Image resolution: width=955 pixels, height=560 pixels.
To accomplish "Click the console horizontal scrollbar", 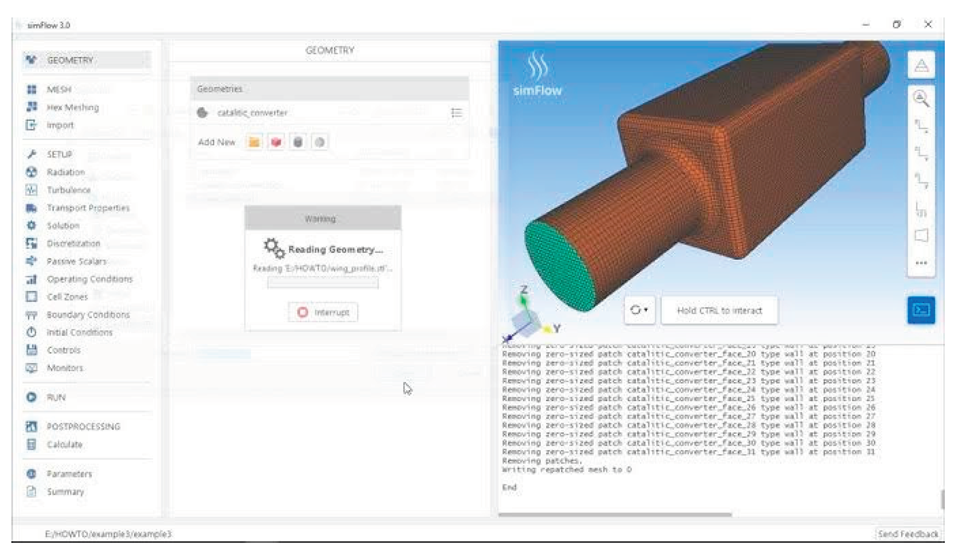I will (615, 515).
